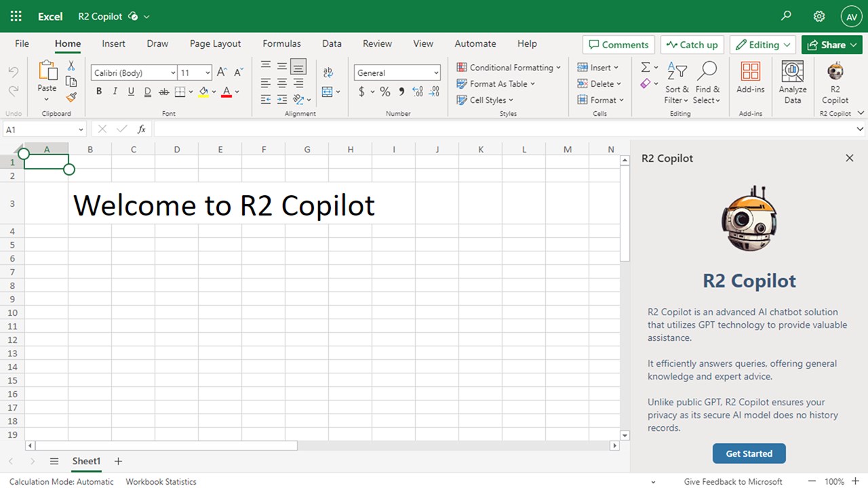Toggle align left
Image resolution: width=868 pixels, height=488 pixels.
(x=266, y=83)
